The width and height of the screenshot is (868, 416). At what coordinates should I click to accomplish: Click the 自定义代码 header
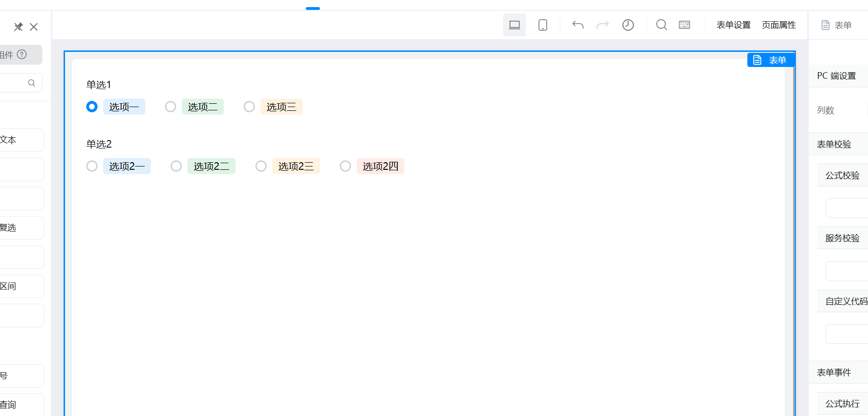[x=843, y=301]
